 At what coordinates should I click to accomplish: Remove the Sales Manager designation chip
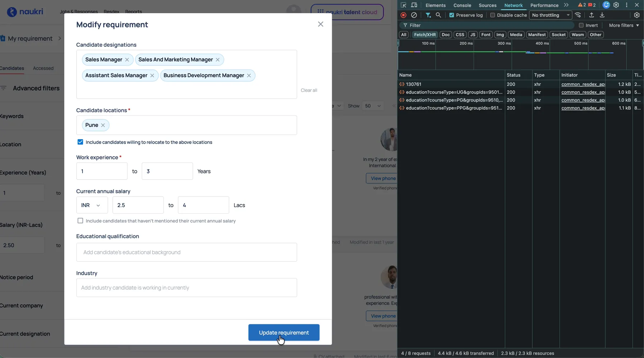tap(127, 60)
